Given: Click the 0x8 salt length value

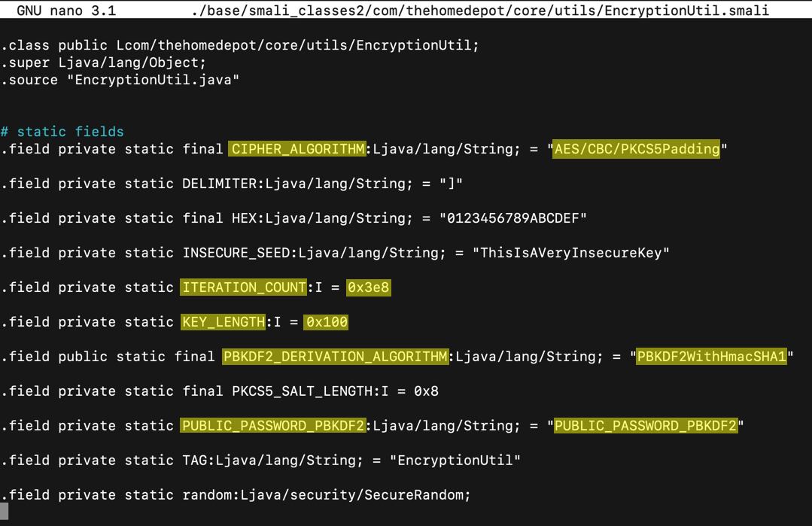Looking at the screenshot, I should coord(426,391).
